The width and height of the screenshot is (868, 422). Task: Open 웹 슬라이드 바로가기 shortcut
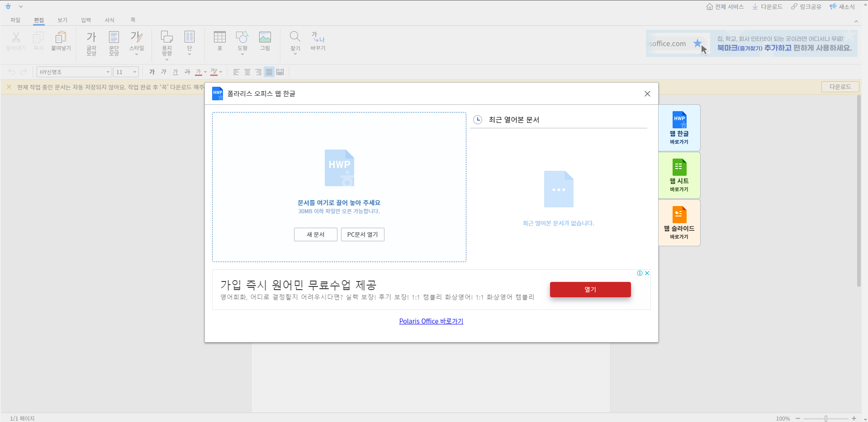click(x=679, y=223)
